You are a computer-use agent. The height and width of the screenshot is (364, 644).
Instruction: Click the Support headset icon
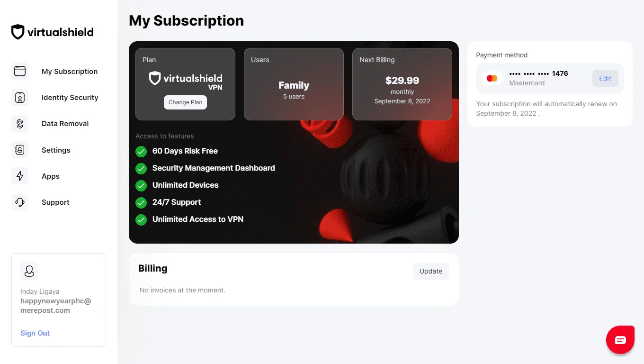(20, 202)
